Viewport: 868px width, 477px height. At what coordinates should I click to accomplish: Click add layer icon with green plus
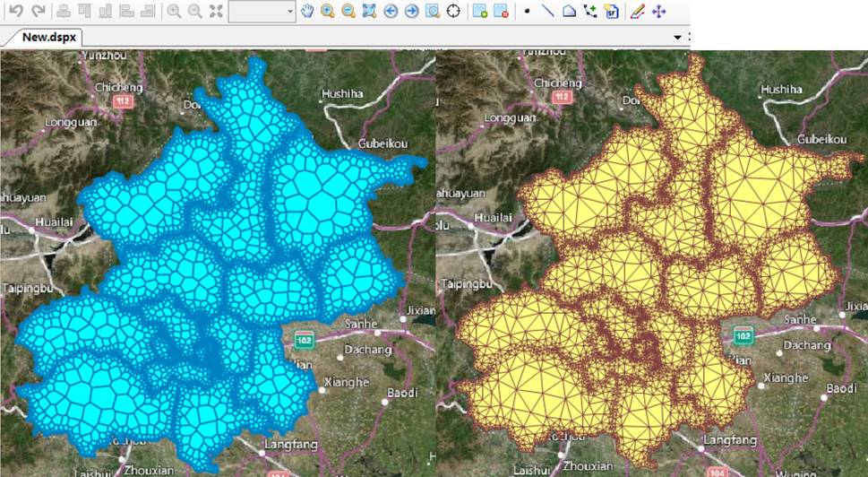[480, 12]
